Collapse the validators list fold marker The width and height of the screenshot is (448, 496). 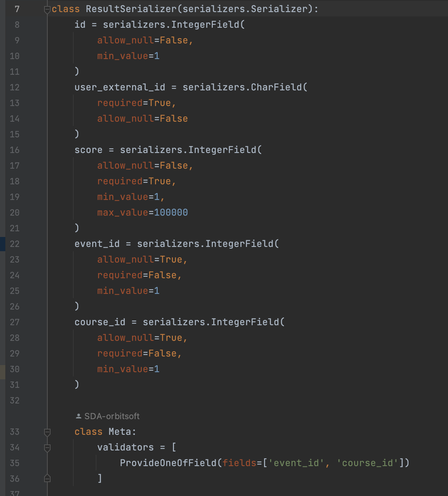[47, 448]
